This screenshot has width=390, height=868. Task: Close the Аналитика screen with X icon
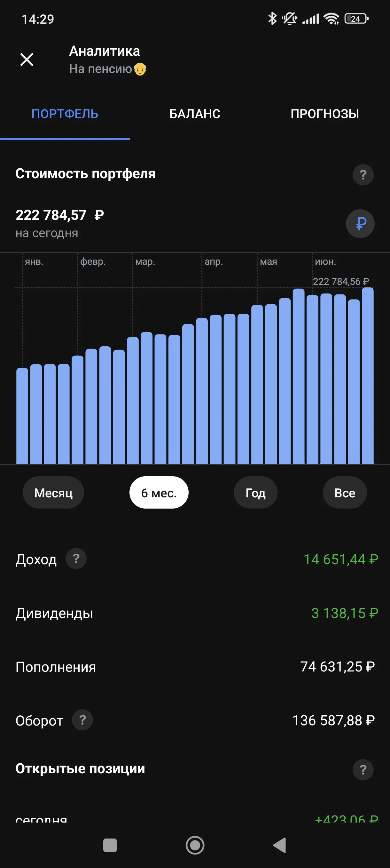[x=27, y=60]
